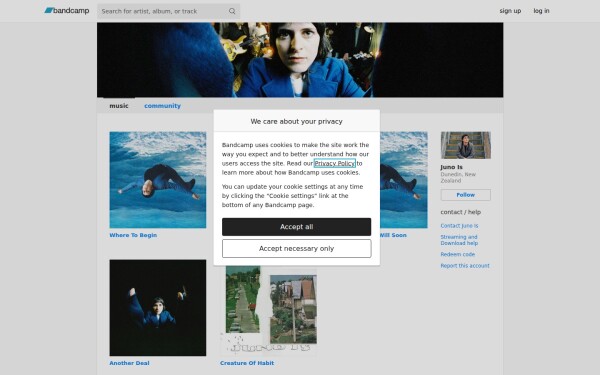Viewport: 600px width, 375px height.
Task: Click the Redeem code link
Action: point(458,254)
